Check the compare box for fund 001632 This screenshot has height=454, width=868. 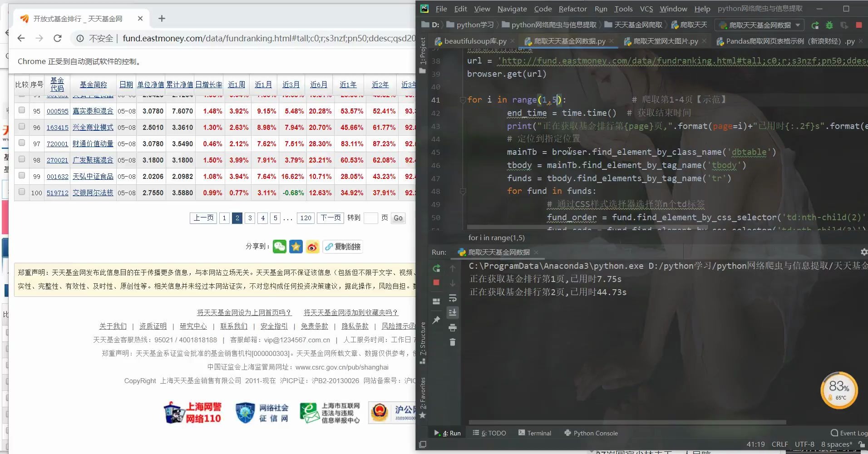click(x=21, y=175)
